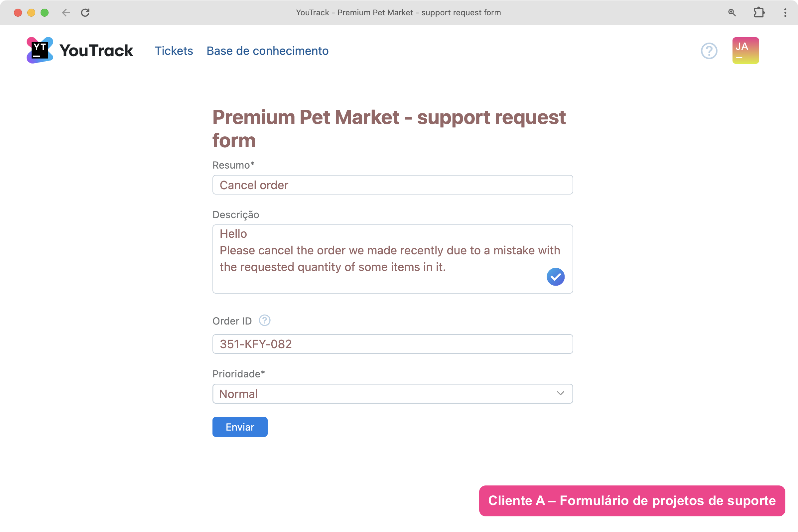Screen dimensions: 798x532
Task: Click the blue checkmark icon in description
Action: coord(555,277)
